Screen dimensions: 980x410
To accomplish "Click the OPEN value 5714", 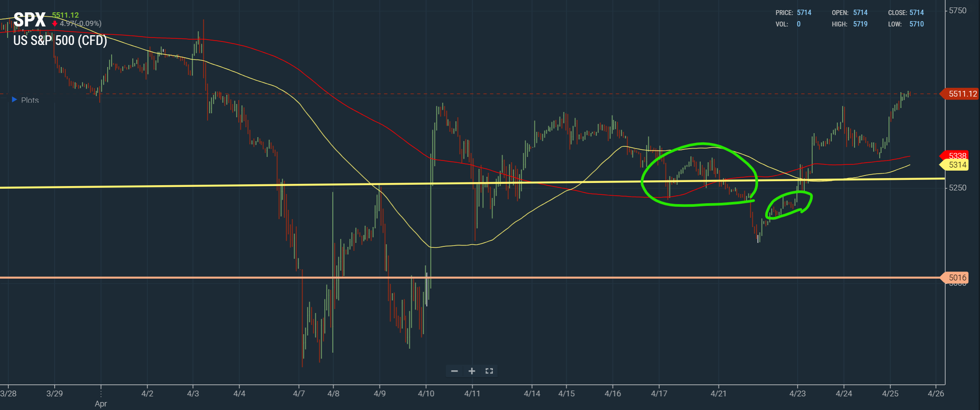I will click(860, 13).
